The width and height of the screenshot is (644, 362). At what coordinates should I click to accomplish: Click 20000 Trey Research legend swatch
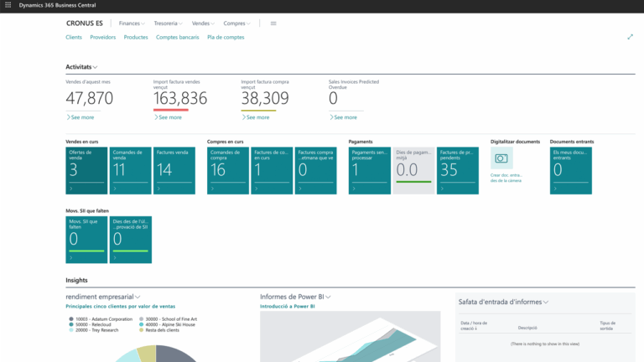(71, 330)
